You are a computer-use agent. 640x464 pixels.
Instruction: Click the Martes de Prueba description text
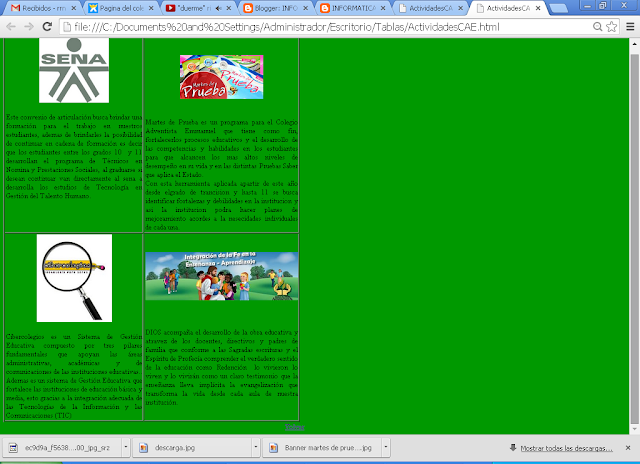pos(222,175)
